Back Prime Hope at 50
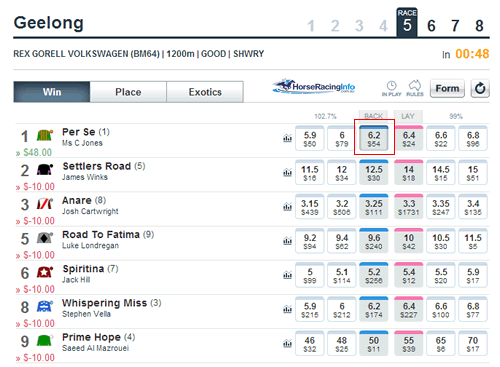The width and height of the screenshot is (500, 367). coord(374,343)
